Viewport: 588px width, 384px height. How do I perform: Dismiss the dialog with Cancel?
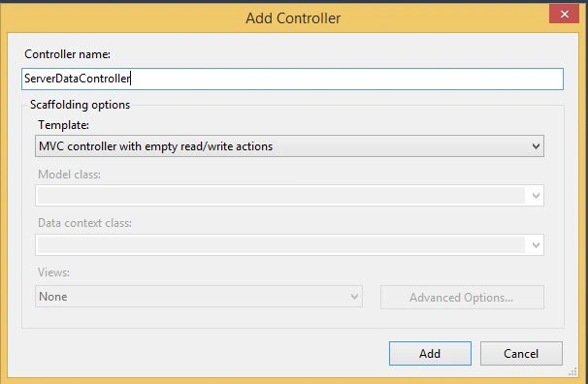click(x=521, y=353)
